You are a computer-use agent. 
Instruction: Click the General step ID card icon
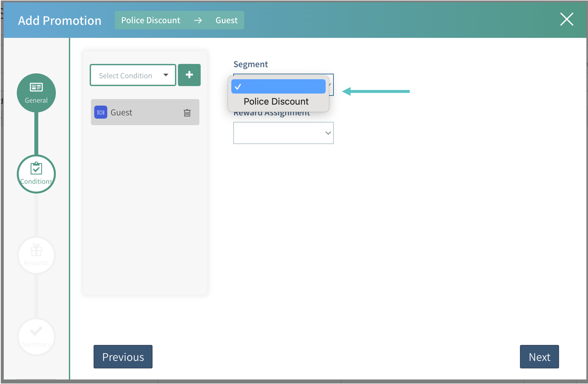(36, 87)
